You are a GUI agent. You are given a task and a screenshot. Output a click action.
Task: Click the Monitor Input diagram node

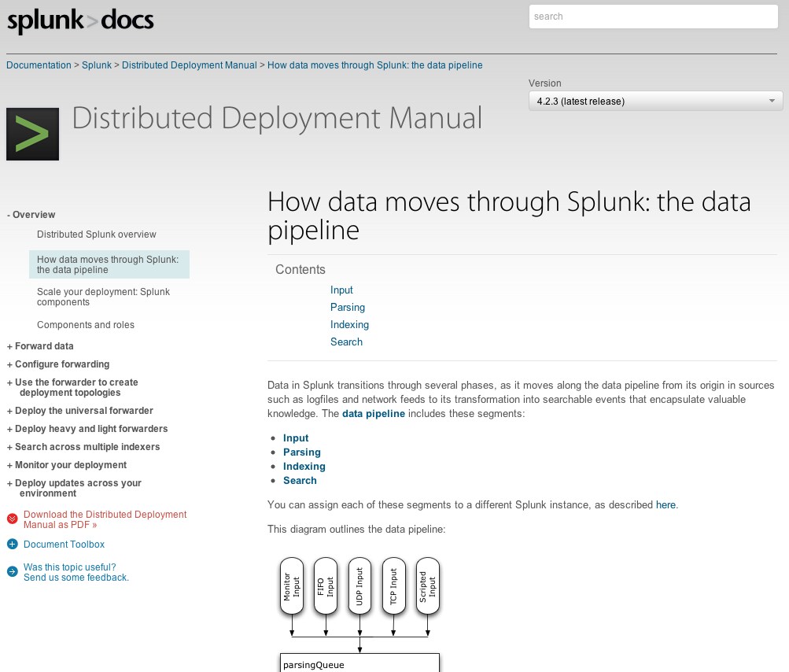pyautogui.click(x=292, y=586)
